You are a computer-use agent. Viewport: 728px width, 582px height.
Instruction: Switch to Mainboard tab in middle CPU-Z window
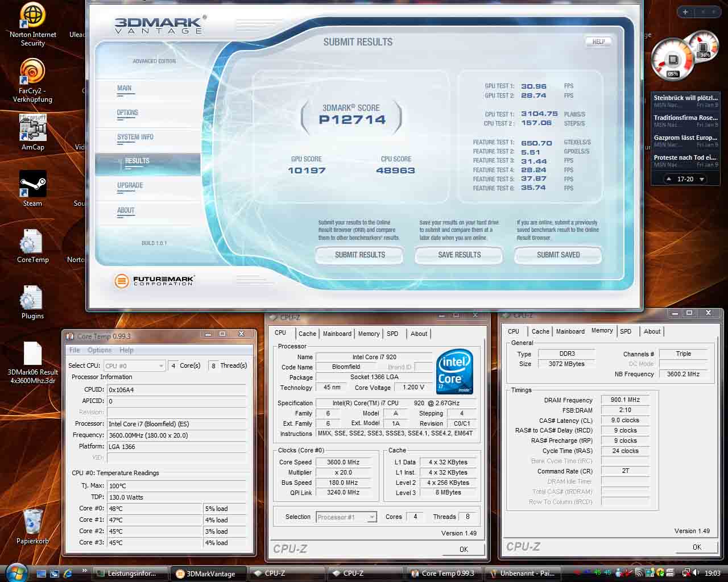pos(337,334)
